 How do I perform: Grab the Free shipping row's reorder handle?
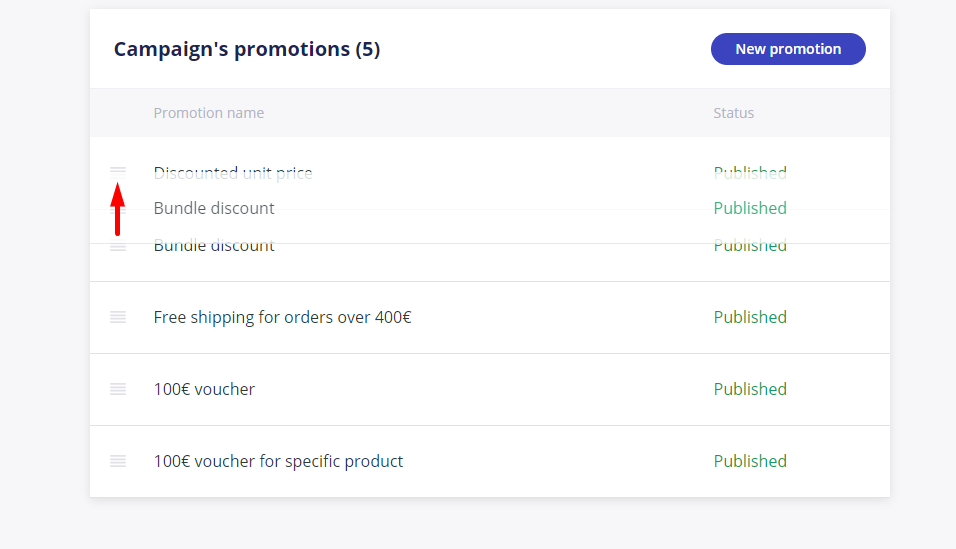[118, 317]
